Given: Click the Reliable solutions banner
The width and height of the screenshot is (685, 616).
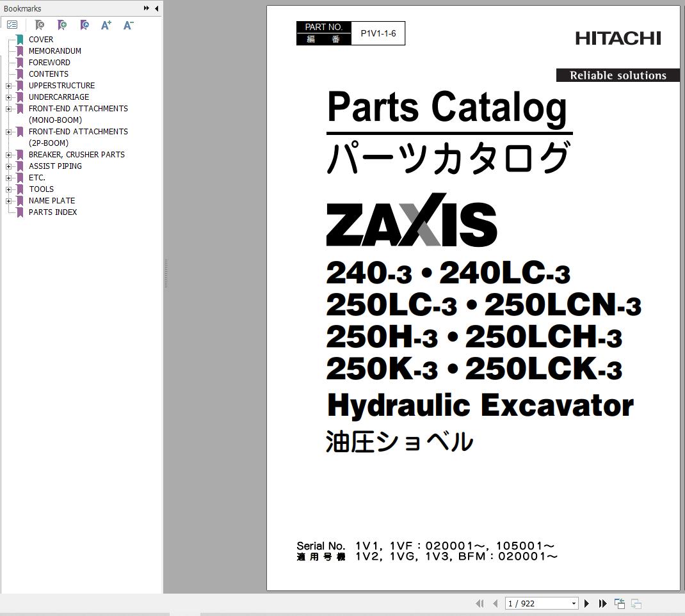Looking at the screenshot, I should click(x=618, y=75).
